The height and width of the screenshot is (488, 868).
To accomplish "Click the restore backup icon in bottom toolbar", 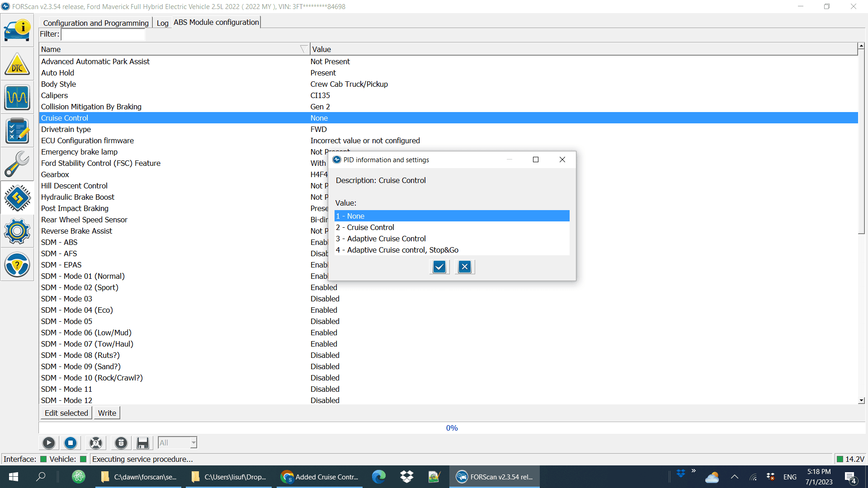I will point(96,443).
